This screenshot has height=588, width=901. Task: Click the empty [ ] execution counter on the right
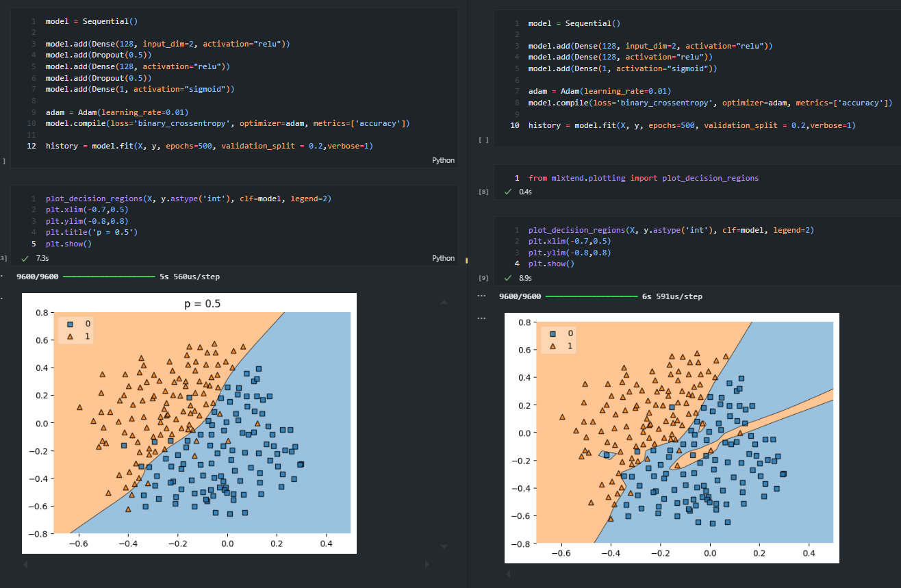pyautogui.click(x=483, y=140)
